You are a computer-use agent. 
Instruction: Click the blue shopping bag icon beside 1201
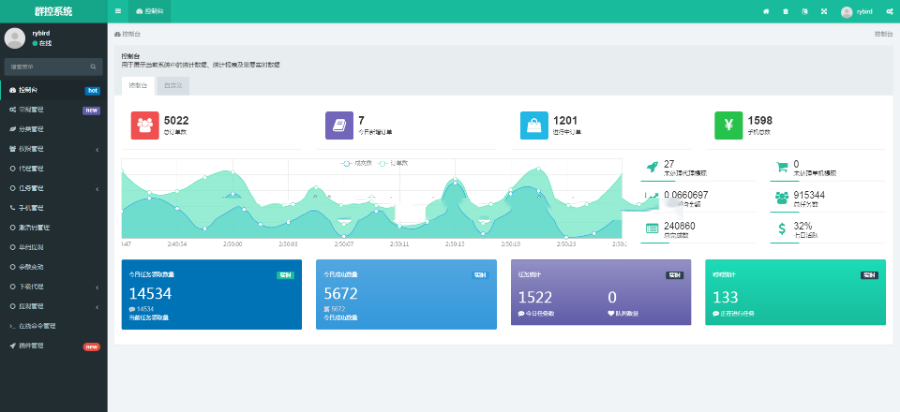click(x=534, y=125)
